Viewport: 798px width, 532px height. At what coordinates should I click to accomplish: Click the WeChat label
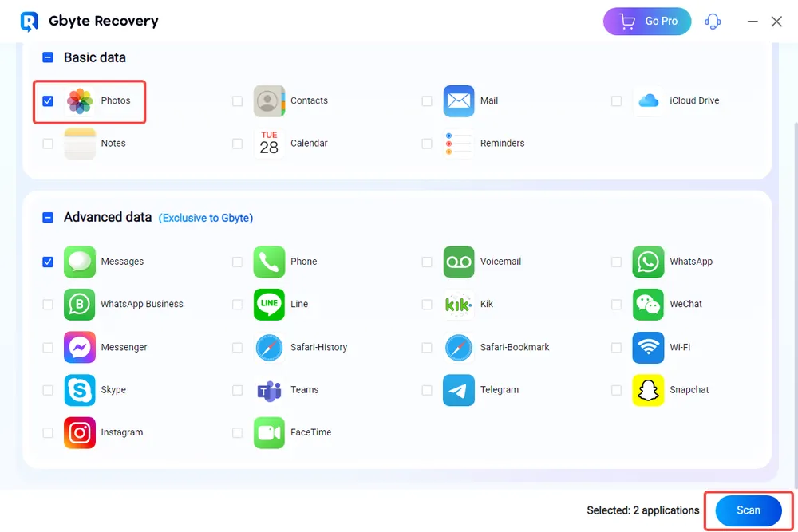pos(685,304)
